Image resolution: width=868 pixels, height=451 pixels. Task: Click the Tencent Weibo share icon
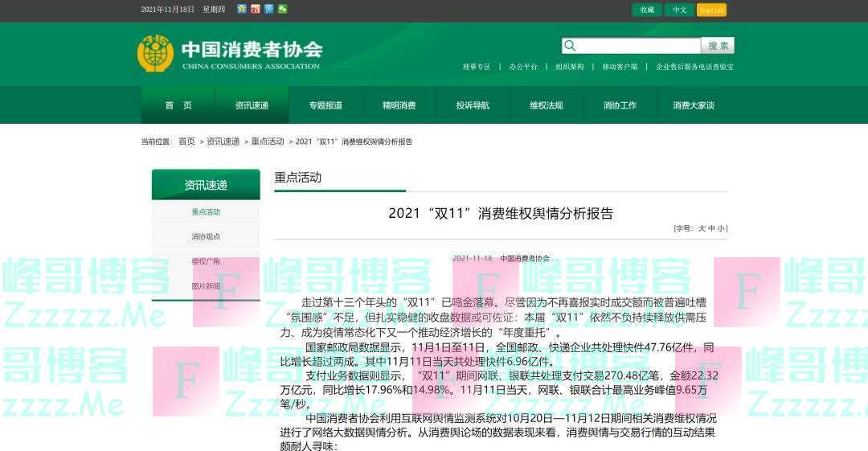click(268, 9)
